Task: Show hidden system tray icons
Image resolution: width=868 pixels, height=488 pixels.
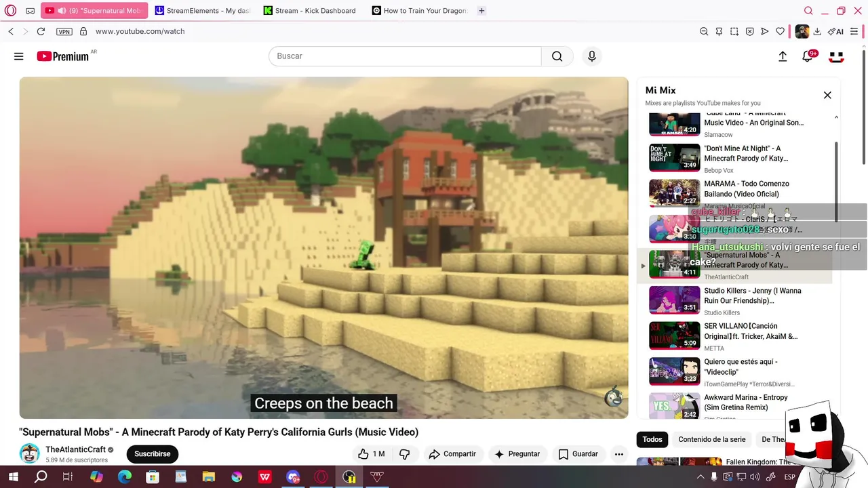Action: [701, 477]
